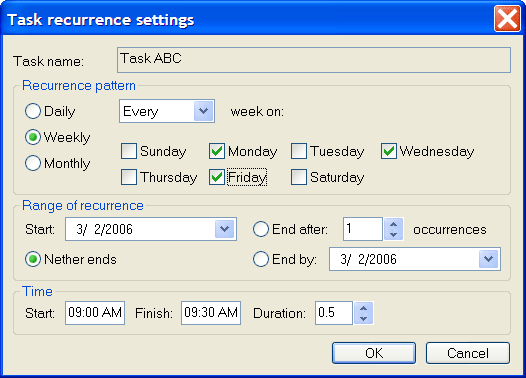Select the Monthly recurrence pattern

[x=33, y=163]
